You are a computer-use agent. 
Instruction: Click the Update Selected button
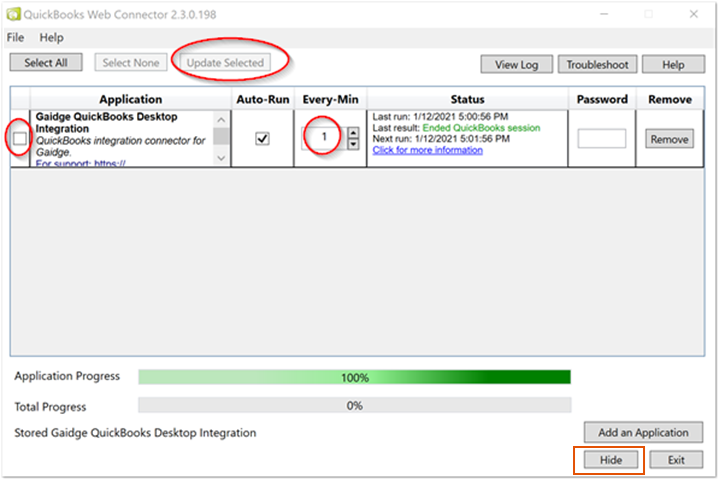pyautogui.click(x=225, y=63)
